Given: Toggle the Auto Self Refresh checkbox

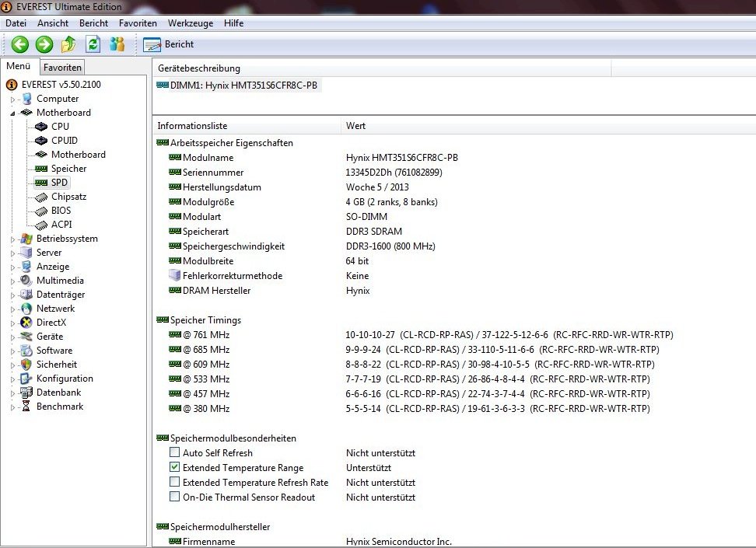Looking at the screenshot, I should click(174, 453).
